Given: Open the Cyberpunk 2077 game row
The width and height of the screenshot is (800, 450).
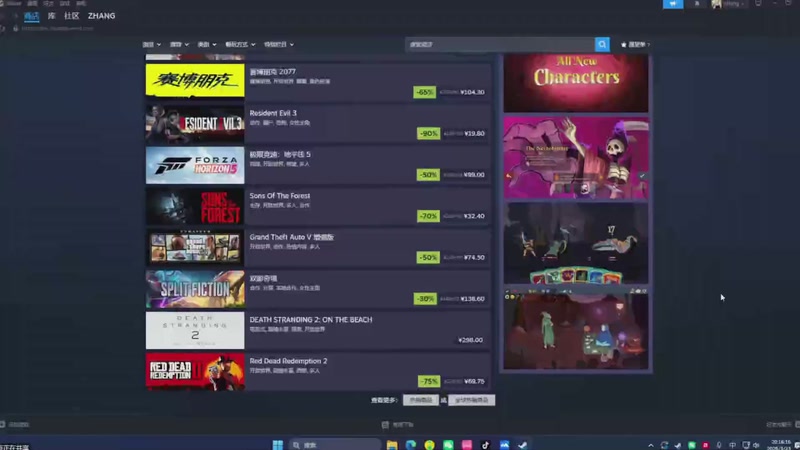Looking at the screenshot, I should (318, 82).
